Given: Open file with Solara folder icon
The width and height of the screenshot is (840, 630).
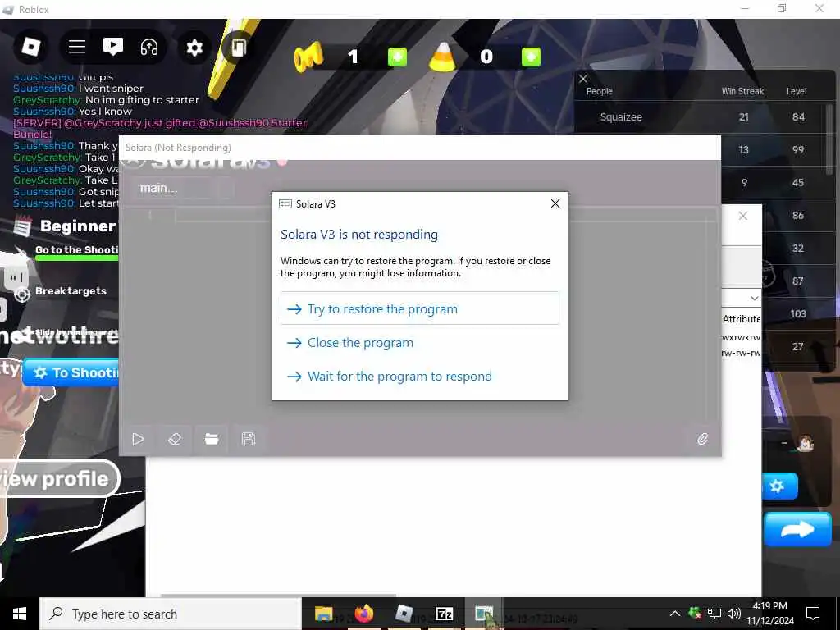Looking at the screenshot, I should click(212, 440).
